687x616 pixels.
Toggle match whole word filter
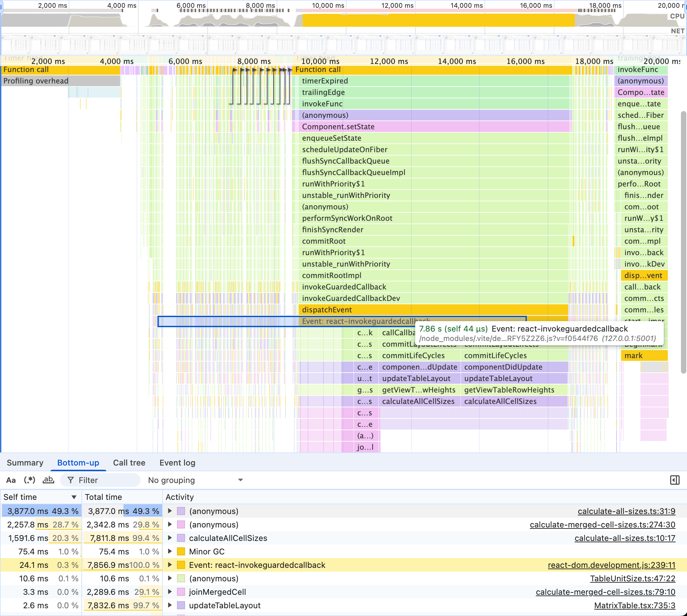48,480
